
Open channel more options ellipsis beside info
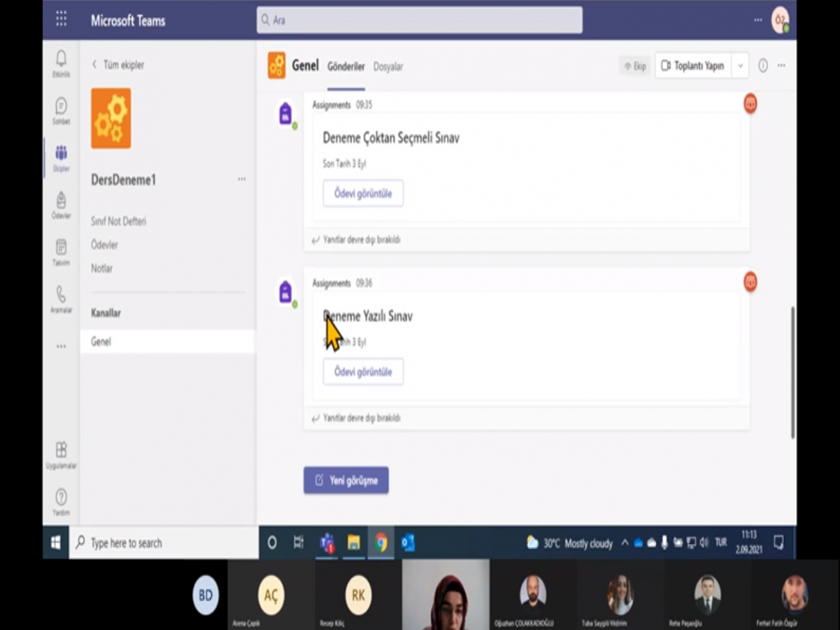tap(781, 65)
